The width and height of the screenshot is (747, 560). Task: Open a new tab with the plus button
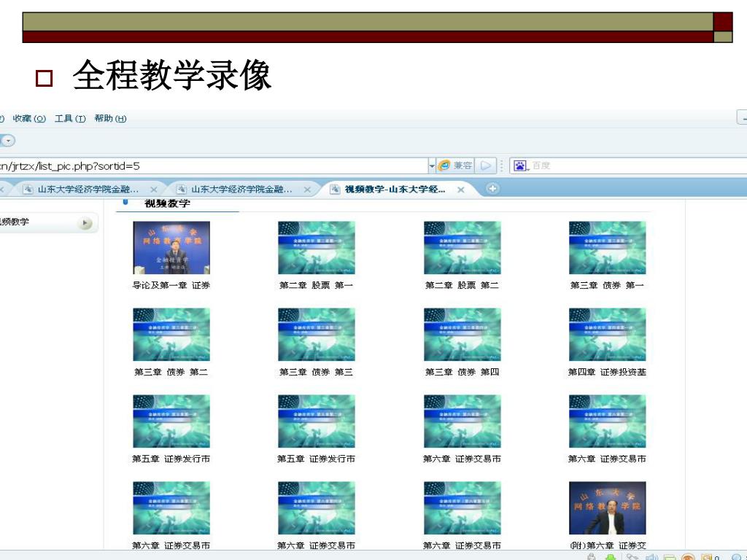click(x=492, y=189)
